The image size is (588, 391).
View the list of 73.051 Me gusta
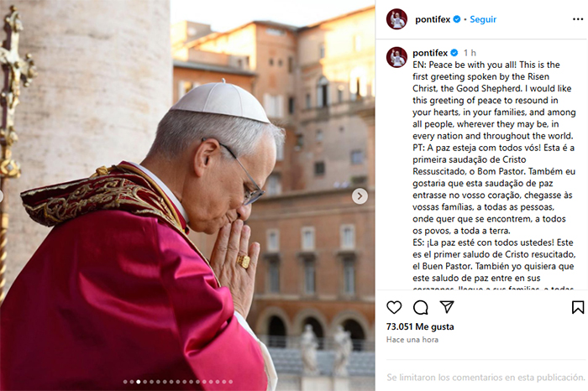pyautogui.click(x=420, y=326)
